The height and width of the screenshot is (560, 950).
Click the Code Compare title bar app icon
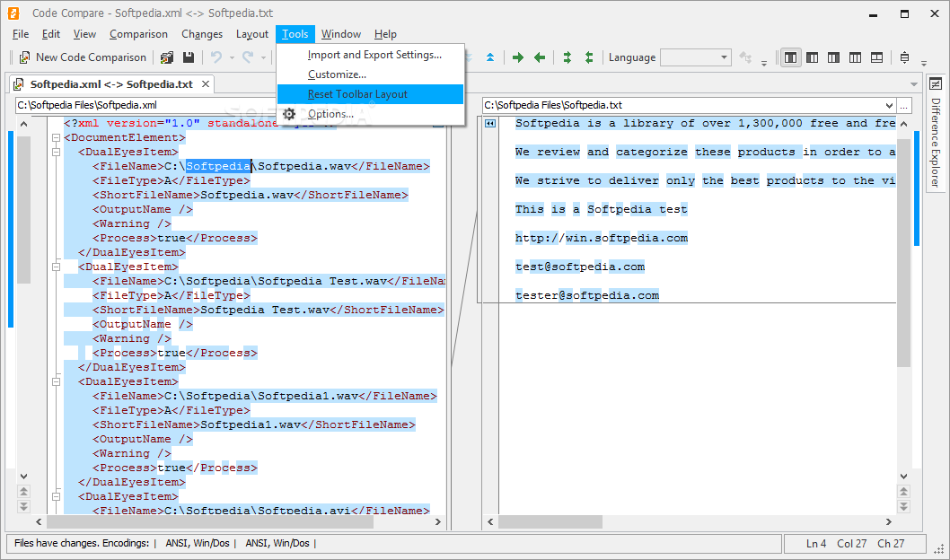point(13,13)
